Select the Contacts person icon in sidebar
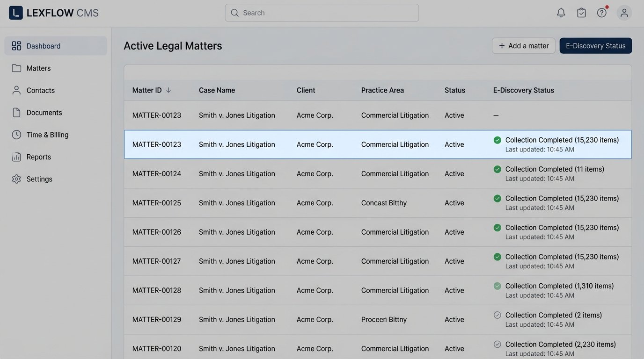Viewport: 644px width, 359px height. (16, 90)
